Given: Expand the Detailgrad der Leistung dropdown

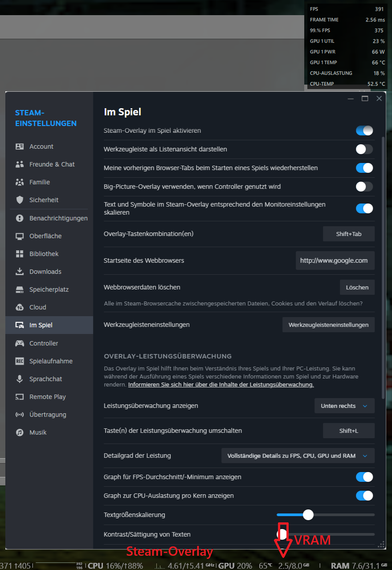Looking at the screenshot, I should coord(298,455).
